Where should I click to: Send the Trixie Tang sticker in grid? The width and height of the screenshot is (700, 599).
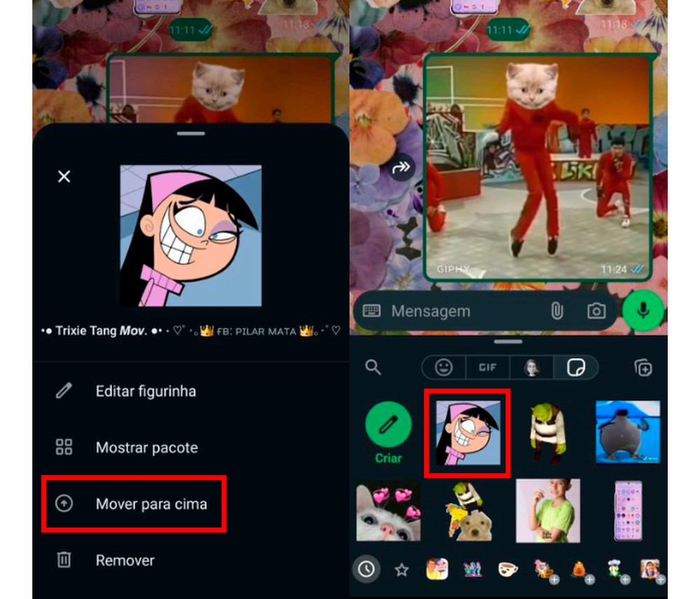(468, 433)
